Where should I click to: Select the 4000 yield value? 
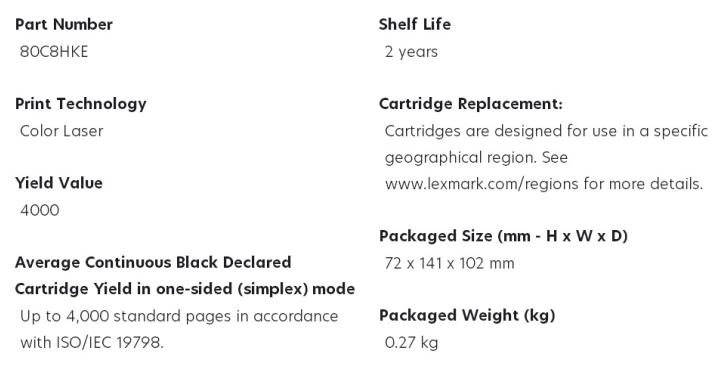click(40, 211)
